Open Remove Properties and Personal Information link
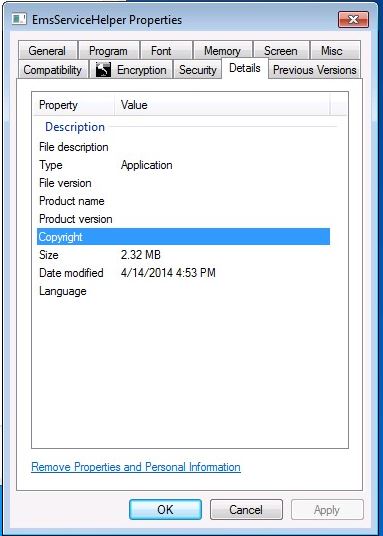The height and width of the screenshot is (536, 383). 136,467
